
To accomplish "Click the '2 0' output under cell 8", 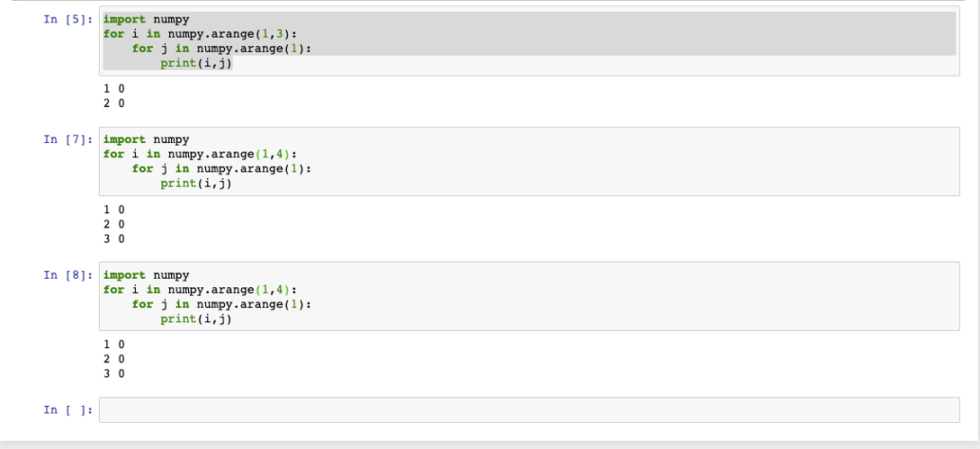I will tap(113, 359).
